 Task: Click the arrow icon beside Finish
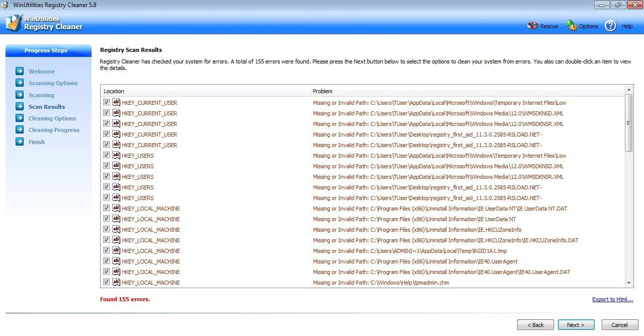tap(20, 142)
